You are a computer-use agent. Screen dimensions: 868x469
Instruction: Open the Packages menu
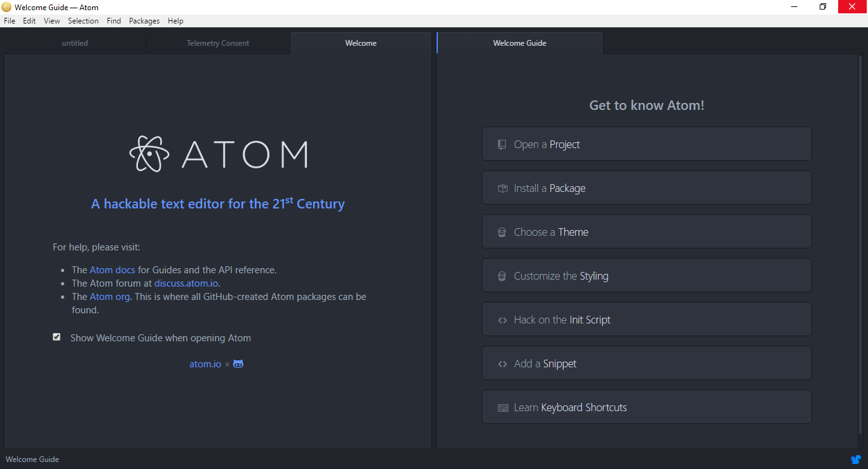144,21
